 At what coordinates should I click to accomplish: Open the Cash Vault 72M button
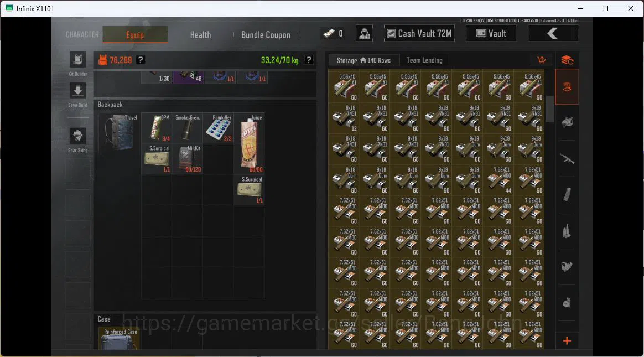pos(420,34)
